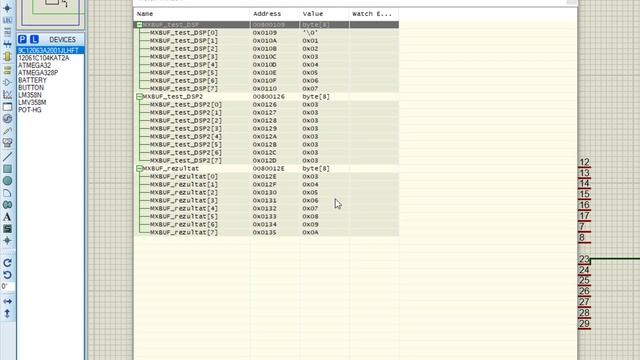The height and width of the screenshot is (360, 640).
Task: Select the 2D Graphics Line tool
Action: click(x=7, y=157)
